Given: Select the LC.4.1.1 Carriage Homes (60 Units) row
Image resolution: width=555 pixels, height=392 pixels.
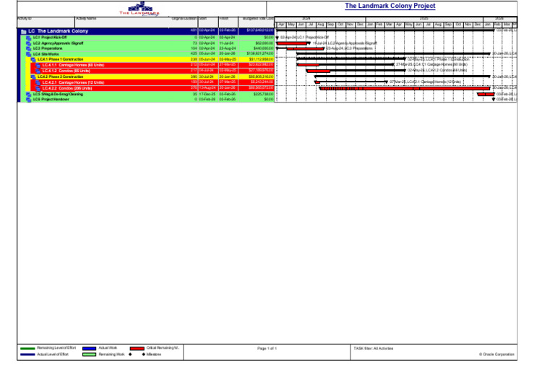Looking at the screenshot, I should point(152,66).
